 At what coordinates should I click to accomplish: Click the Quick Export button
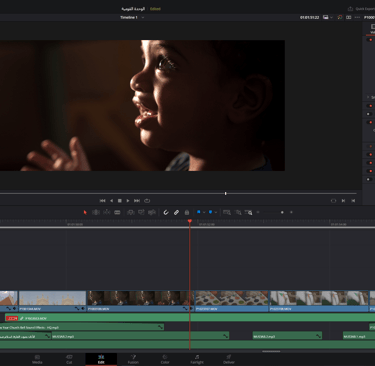361,9
